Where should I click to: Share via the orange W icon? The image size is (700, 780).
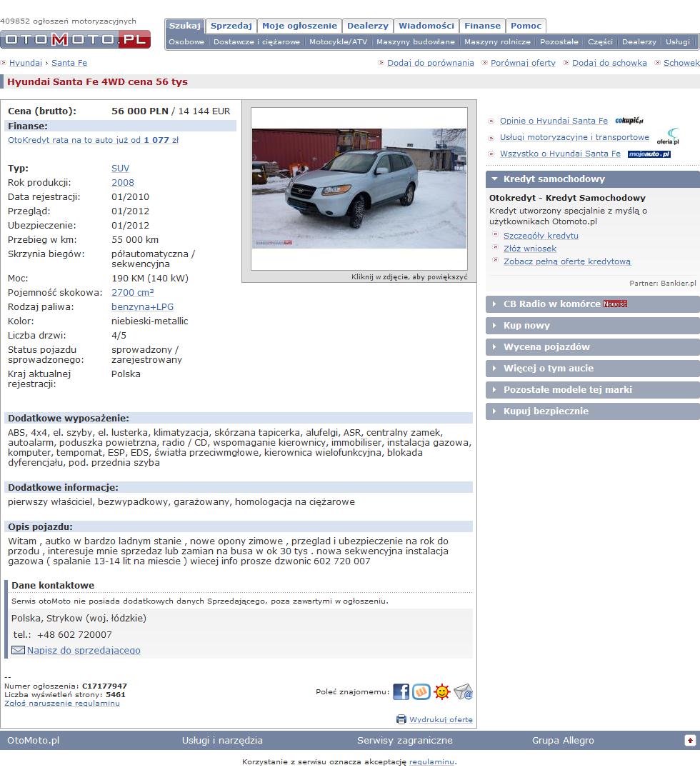pos(421,691)
